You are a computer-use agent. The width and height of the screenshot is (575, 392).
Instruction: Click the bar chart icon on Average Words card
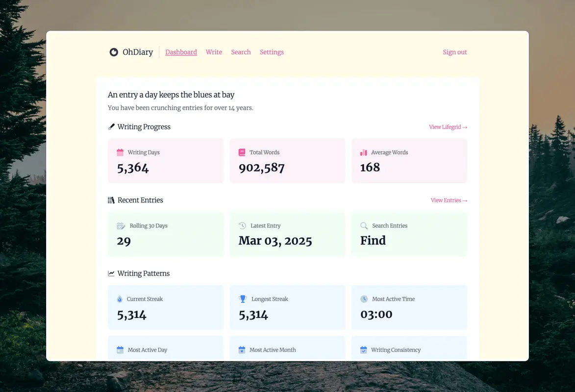pyautogui.click(x=364, y=152)
